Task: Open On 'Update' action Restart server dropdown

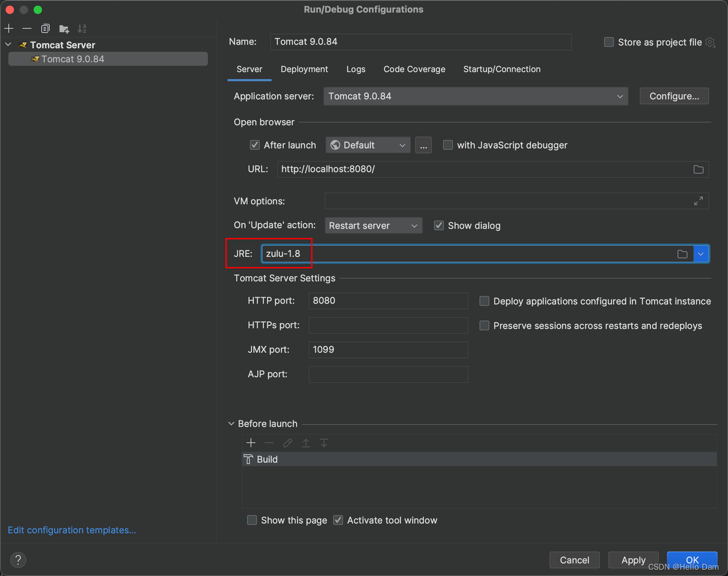Action: point(374,225)
